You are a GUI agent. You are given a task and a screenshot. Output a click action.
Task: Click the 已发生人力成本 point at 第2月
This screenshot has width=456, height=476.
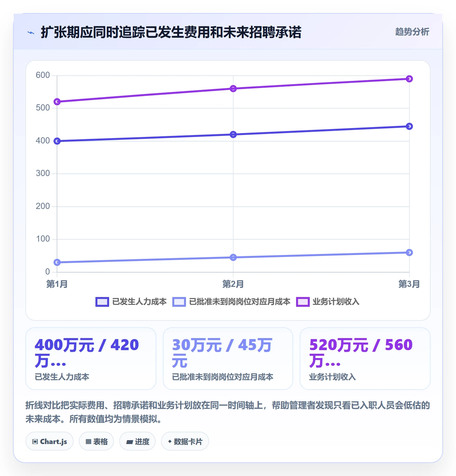pos(233,135)
